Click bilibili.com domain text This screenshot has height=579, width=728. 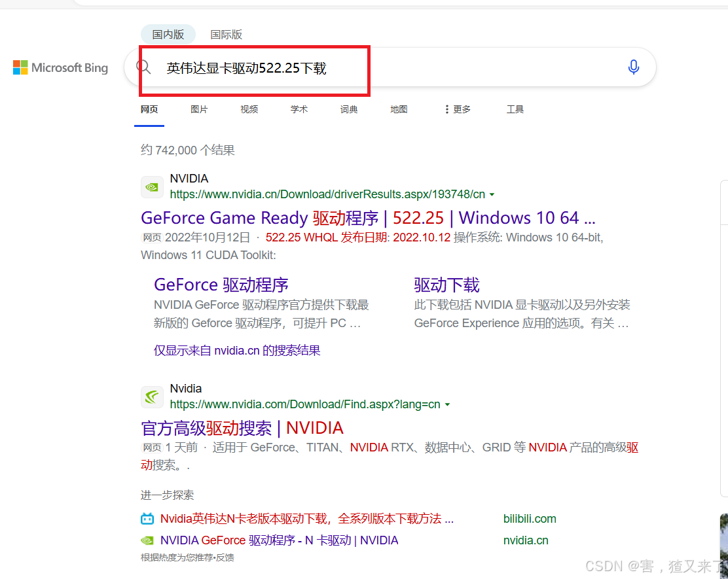click(x=530, y=519)
